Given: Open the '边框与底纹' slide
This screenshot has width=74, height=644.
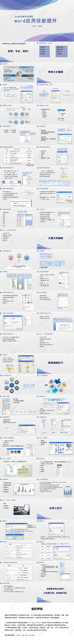Looking at the screenshot, I should [55, 135].
